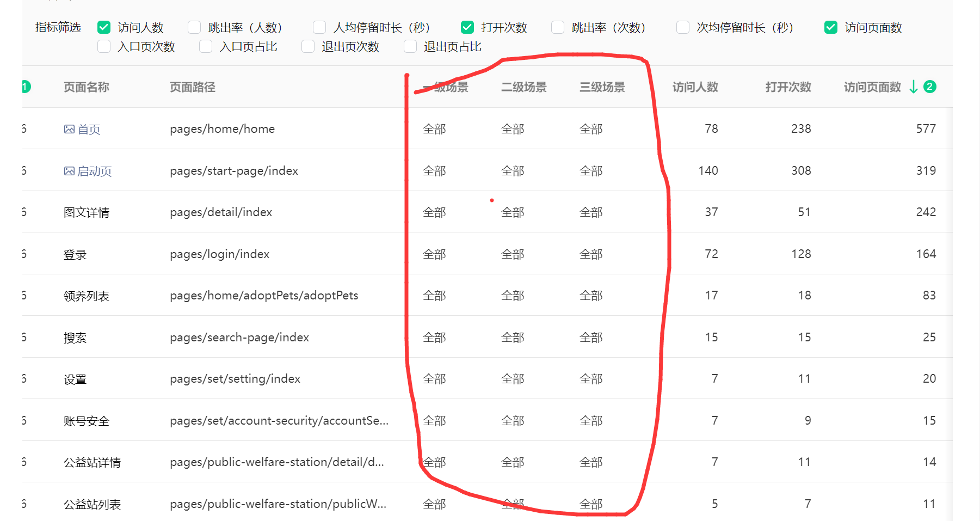Click visitor count 140 in 启动页 row

708,171
